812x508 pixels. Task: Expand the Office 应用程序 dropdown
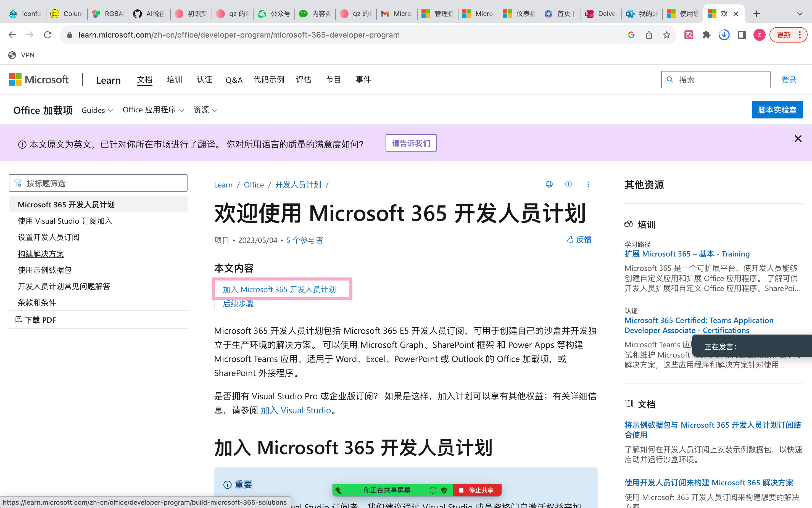point(153,110)
